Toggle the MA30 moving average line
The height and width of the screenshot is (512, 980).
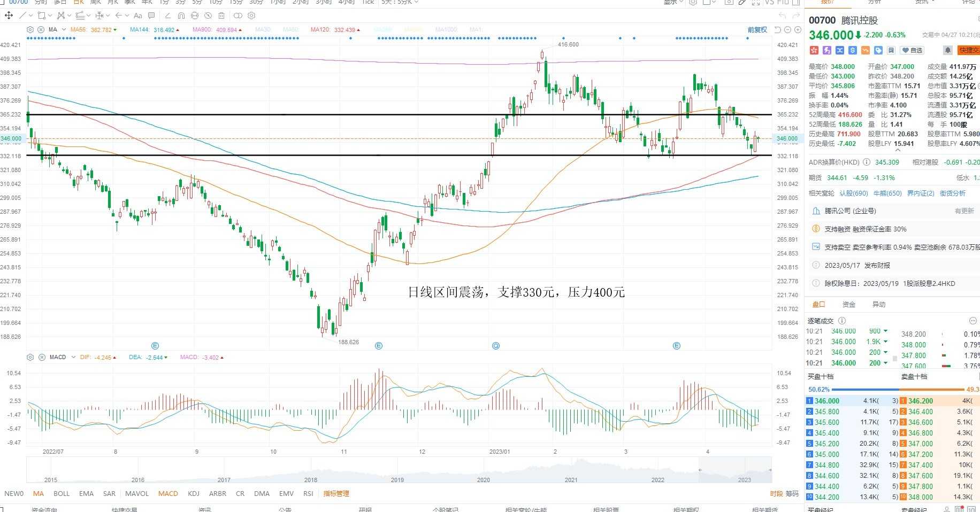tap(263, 30)
